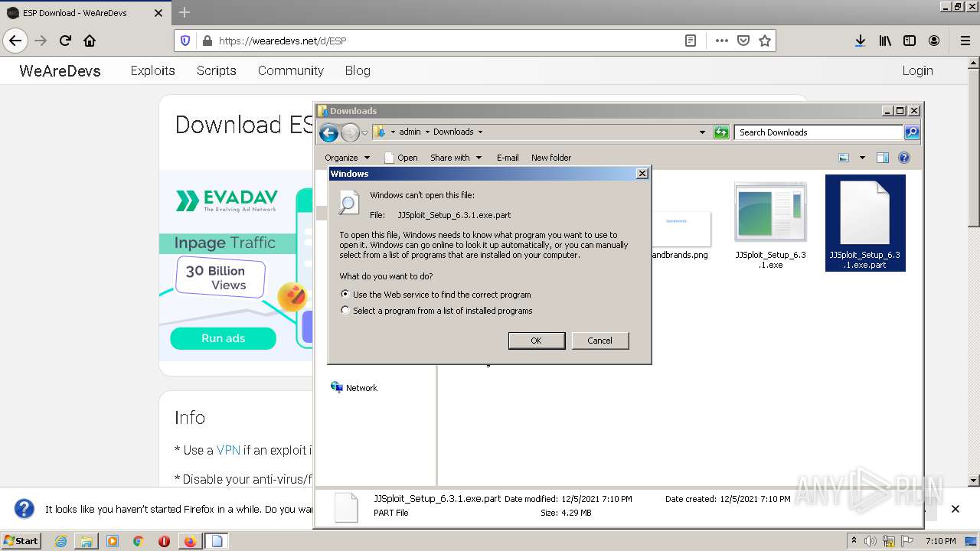
Task: Toggle reader view in address bar
Action: coord(691,41)
